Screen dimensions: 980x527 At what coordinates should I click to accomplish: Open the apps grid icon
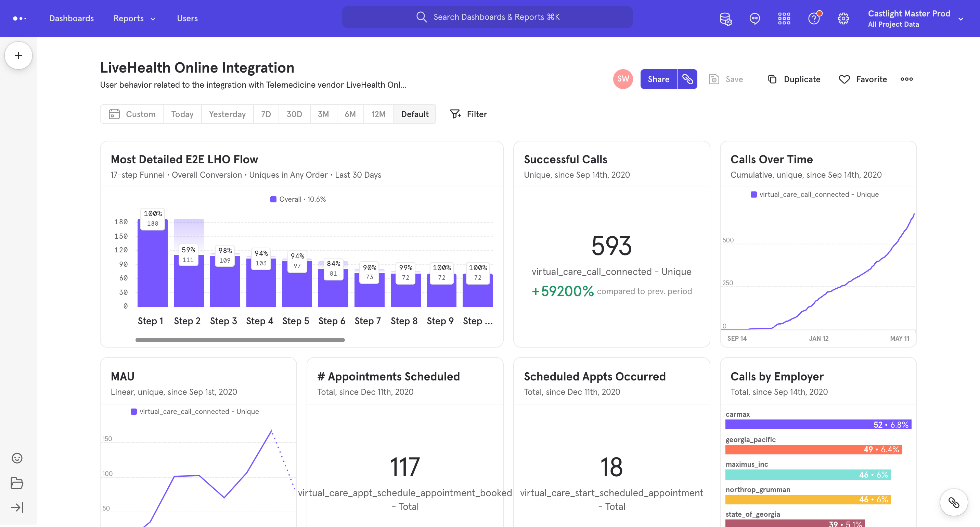point(784,18)
